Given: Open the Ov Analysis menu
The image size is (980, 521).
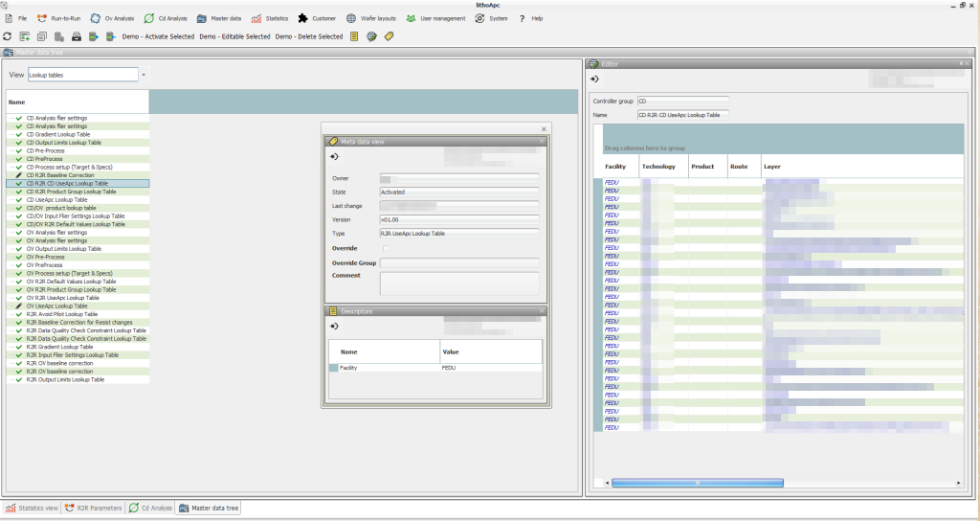Looking at the screenshot, I should tap(113, 19).
